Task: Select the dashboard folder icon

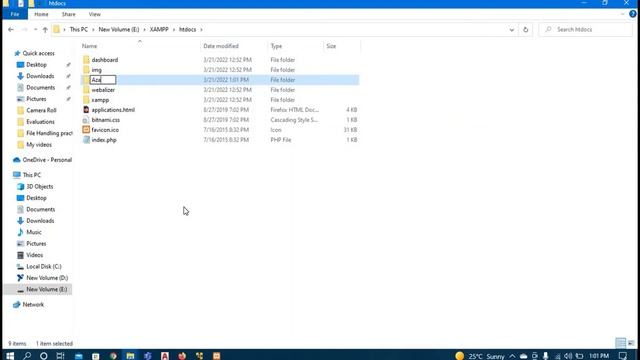Action: (x=86, y=60)
